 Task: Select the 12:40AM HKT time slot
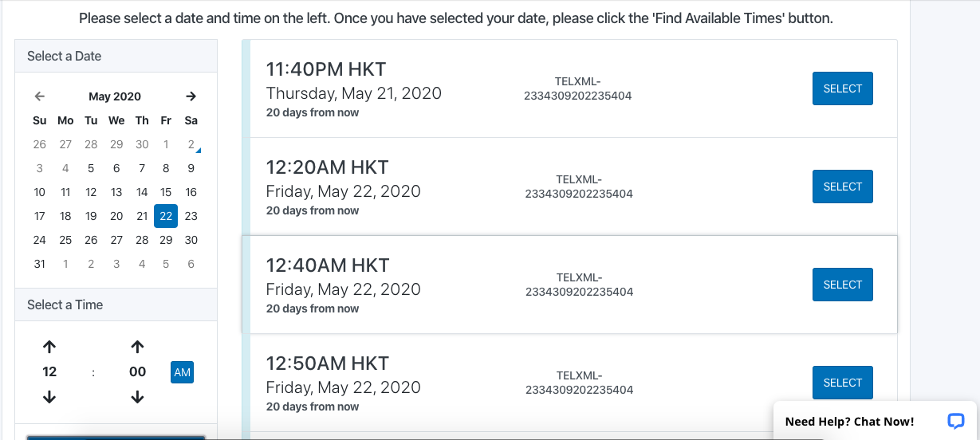(x=842, y=285)
